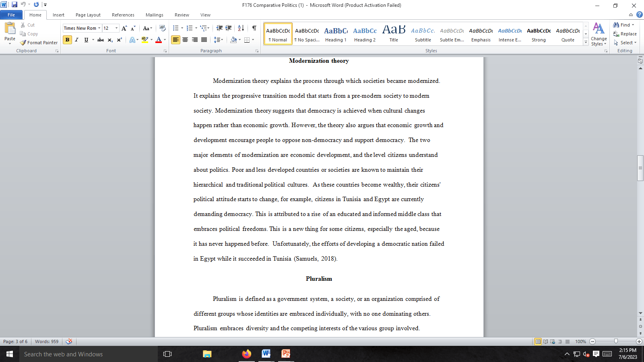Switch to the Insert tab
Screen dimensions: 644x362
point(58,15)
